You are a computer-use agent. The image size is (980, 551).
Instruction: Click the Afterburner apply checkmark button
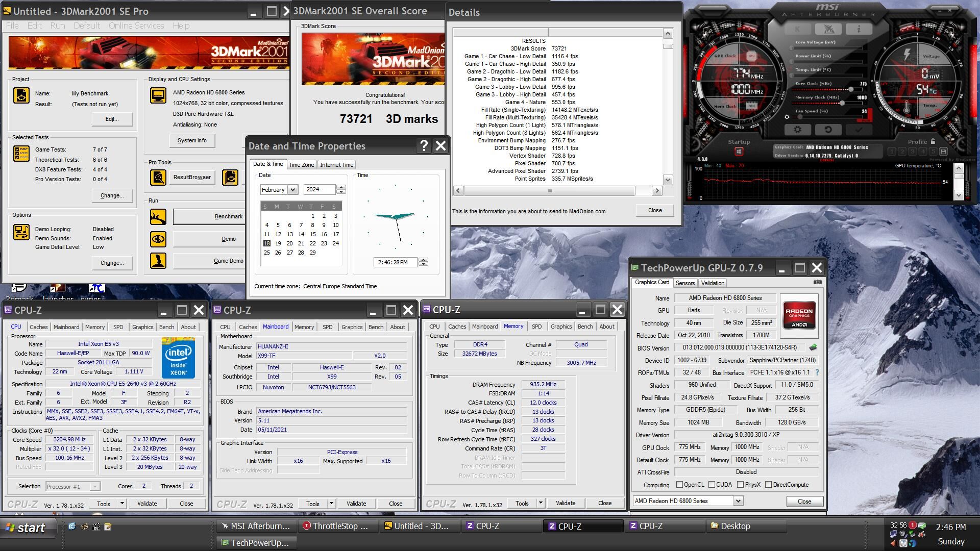[858, 130]
